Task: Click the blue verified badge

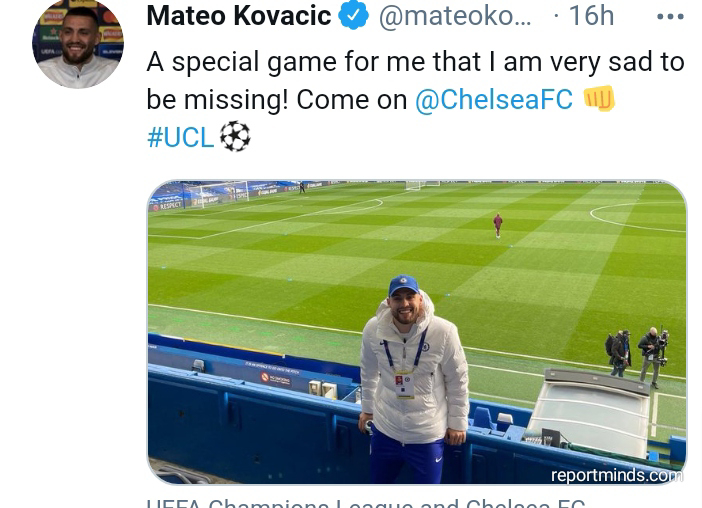Action: (x=353, y=16)
